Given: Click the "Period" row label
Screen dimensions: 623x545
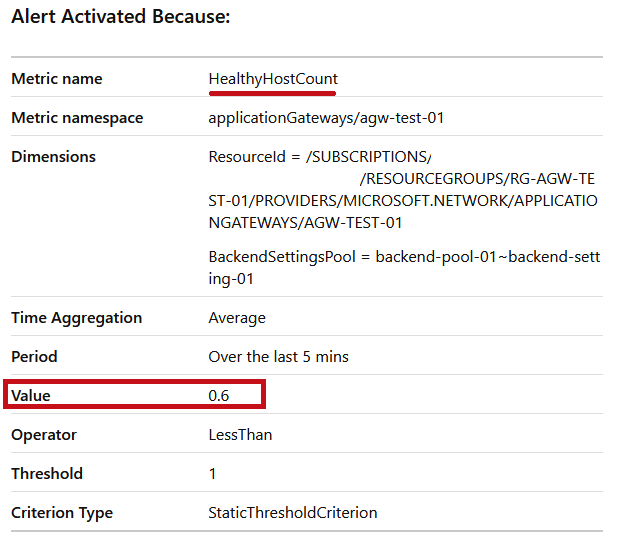Looking at the screenshot, I should point(35,357).
